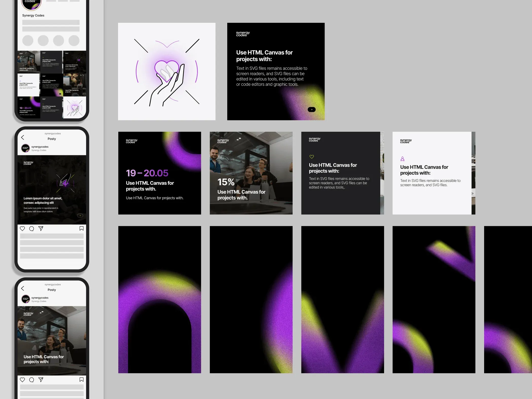Tap the last story highlight circle in top phone
Image resolution: width=532 pixels, height=399 pixels.
(74, 41)
